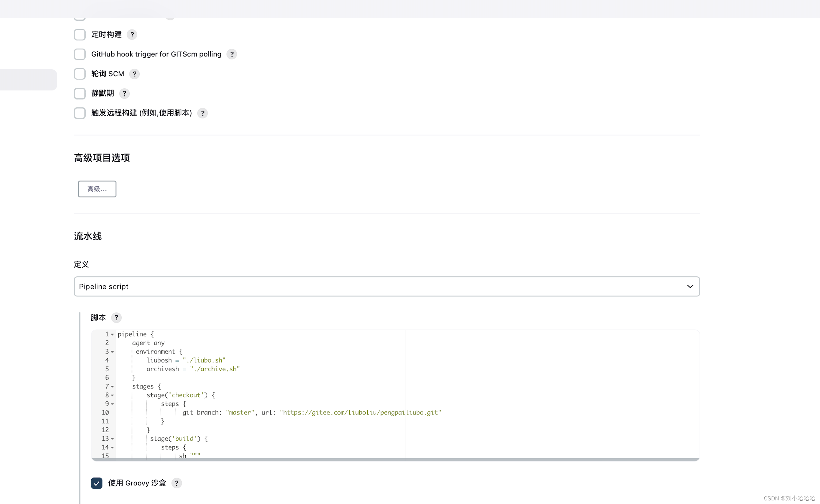This screenshot has width=820, height=504.
Task: Enable the 定时构建 checkbox
Action: point(80,34)
